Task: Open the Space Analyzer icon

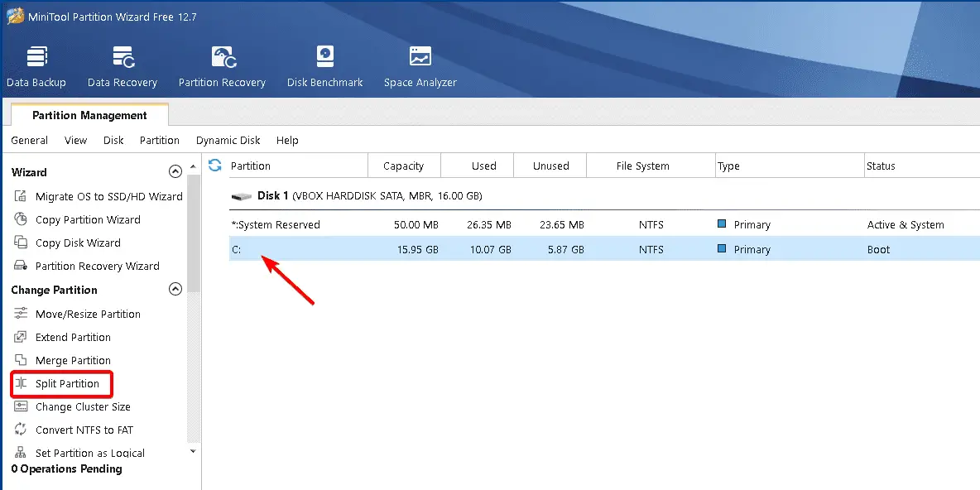Action: coord(420,57)
